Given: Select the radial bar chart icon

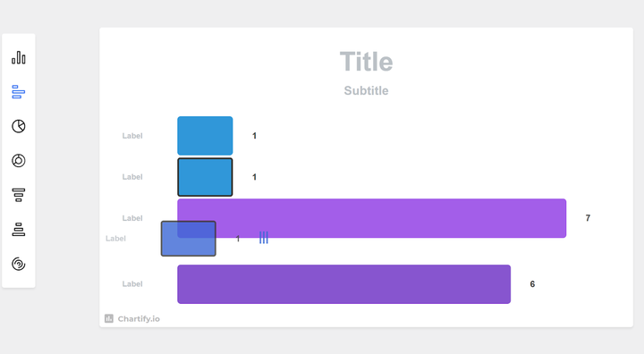Looking at the screenshot, I should (19, 264).
